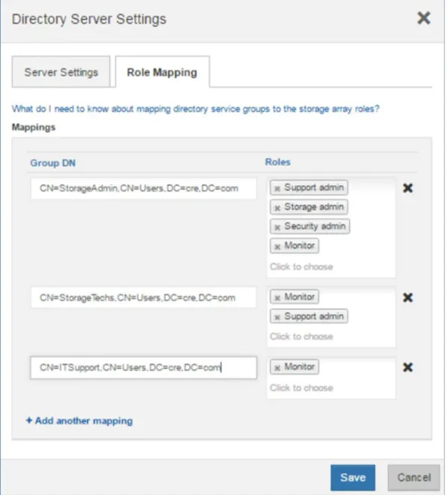Click the Directory Server Settings title
448x495 pixels.
click(x=89, y=19)
